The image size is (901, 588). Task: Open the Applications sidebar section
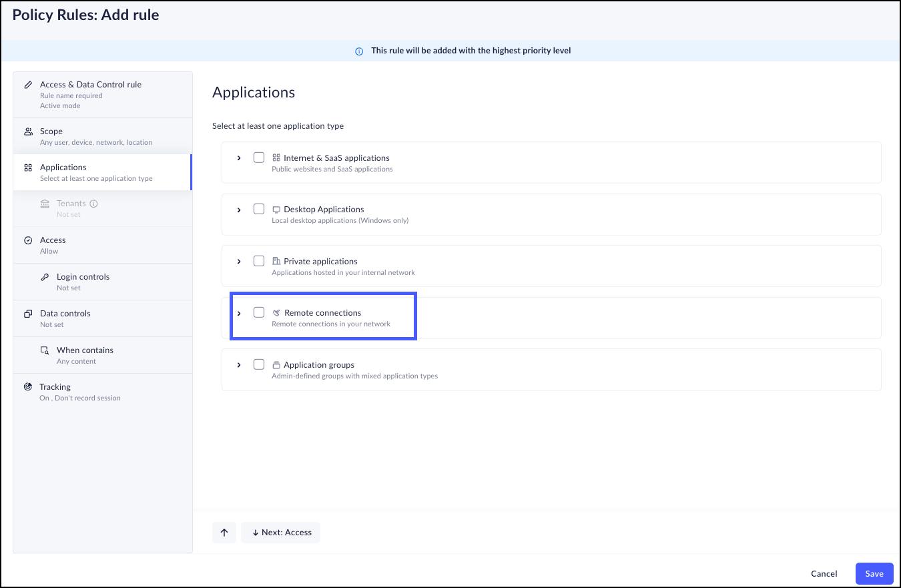tap(63, 168)
